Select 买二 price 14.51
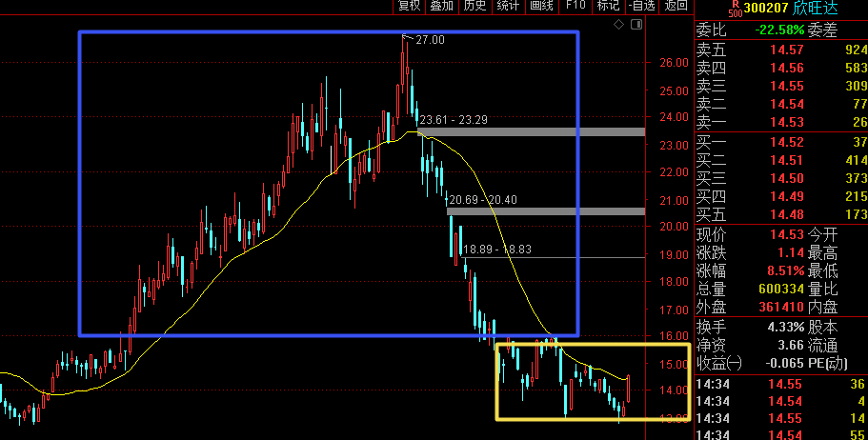868x440 pixels. 787,161
